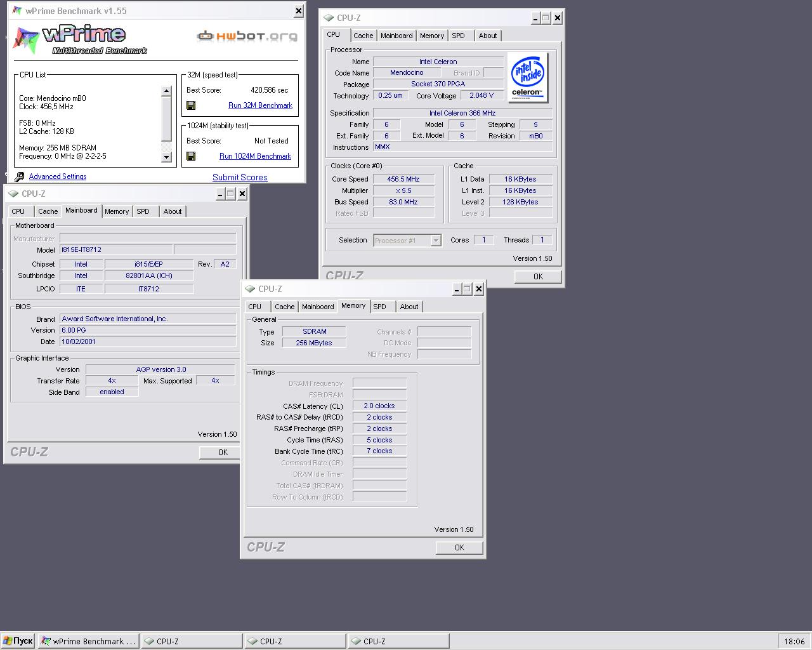This screenshot has height=650, width=812.
Task: Click the Core Speed 456.5 MHz field
Action: click(x=403, y=179)
